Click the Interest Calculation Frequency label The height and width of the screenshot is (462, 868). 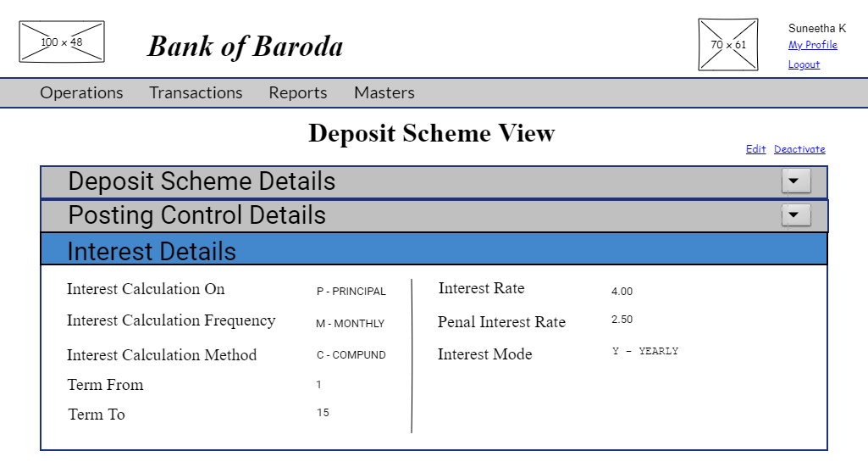[171, 320]
